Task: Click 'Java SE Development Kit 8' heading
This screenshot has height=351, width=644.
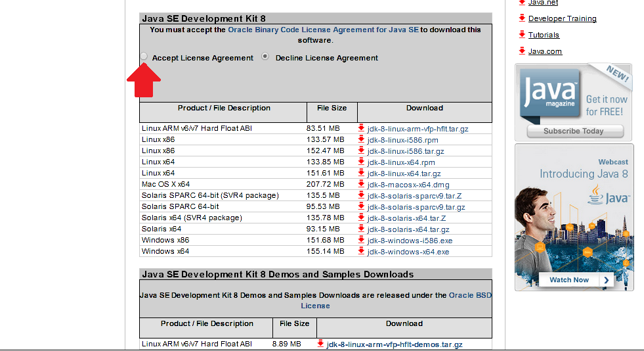Action: coord(204,18)
